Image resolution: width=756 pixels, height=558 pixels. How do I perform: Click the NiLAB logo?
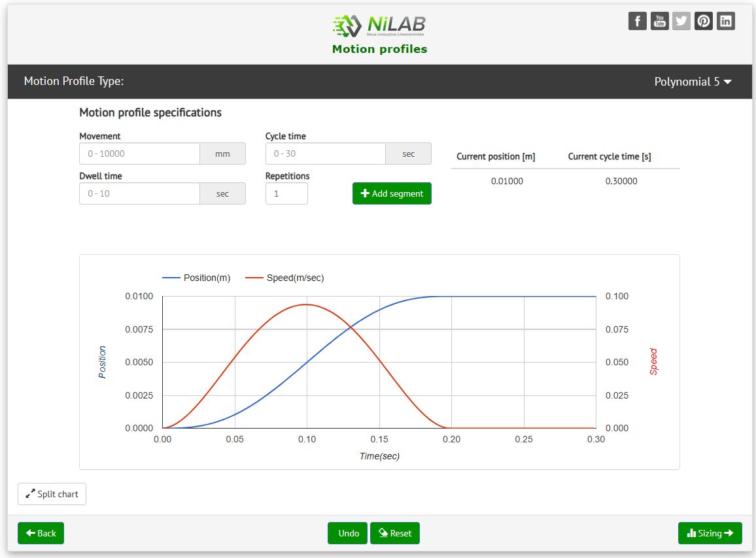tap(379, 26)
